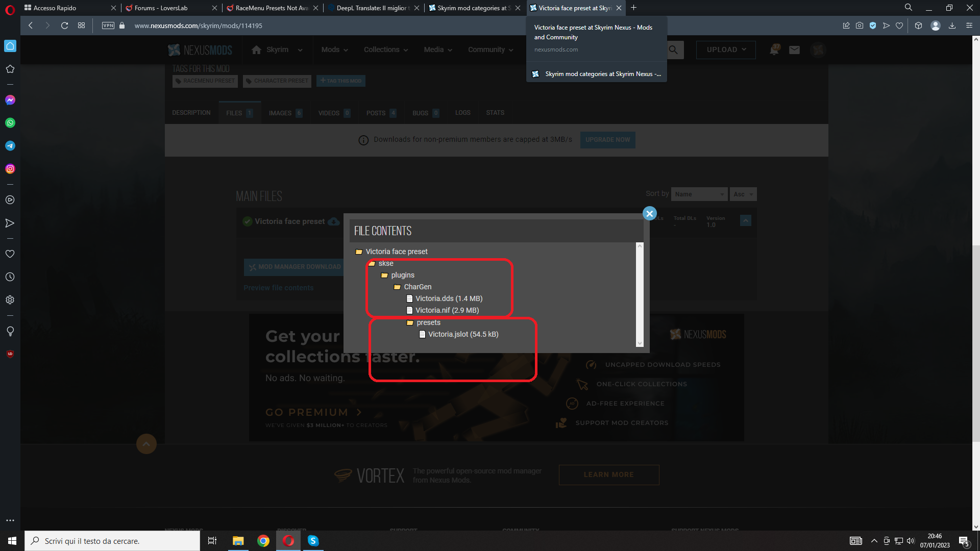Open the Stats tab
The height and width of the screenshot is (551, 980).
pos(495,113)
